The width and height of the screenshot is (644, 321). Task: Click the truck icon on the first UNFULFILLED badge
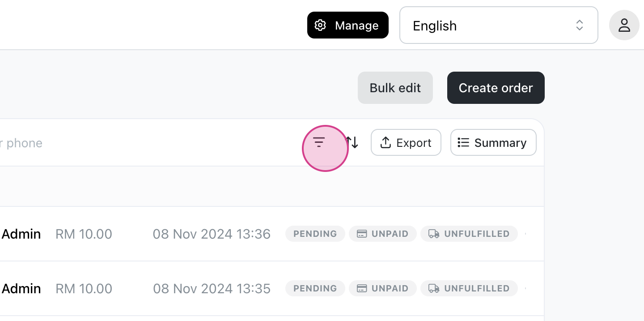pos(434,234)
